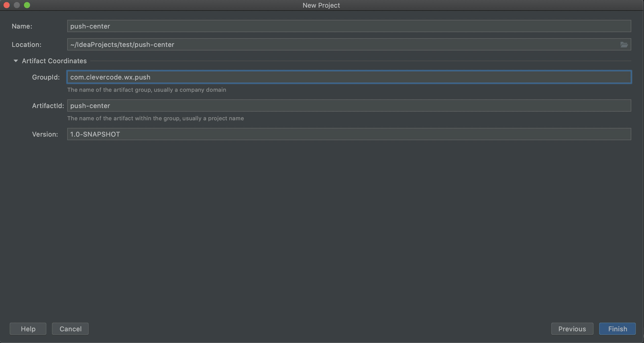Click the com.clevercode.wx.push GroupId value
Image resolution: width=644 pixels, height=343 pixels.
tap(110, 77)
